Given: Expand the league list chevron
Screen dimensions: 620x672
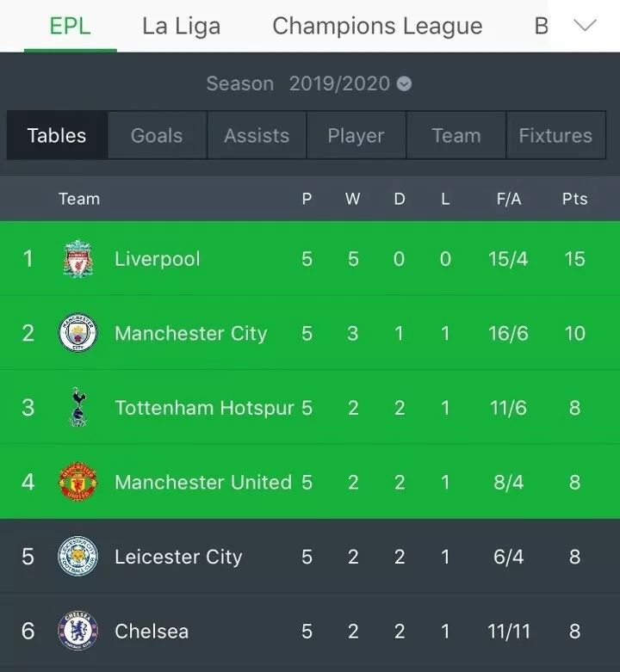Looking at the screenshot, I should pos(585,26).
